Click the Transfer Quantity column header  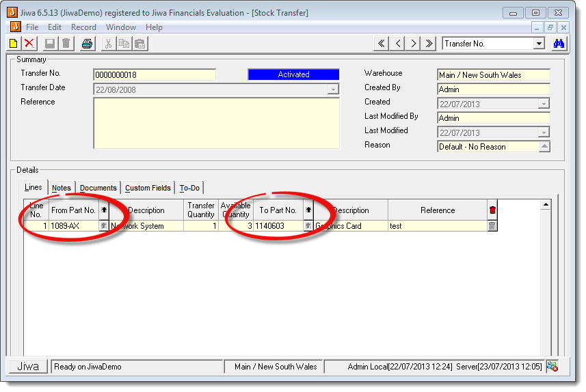pyautogui.click(x=201, y=210)
